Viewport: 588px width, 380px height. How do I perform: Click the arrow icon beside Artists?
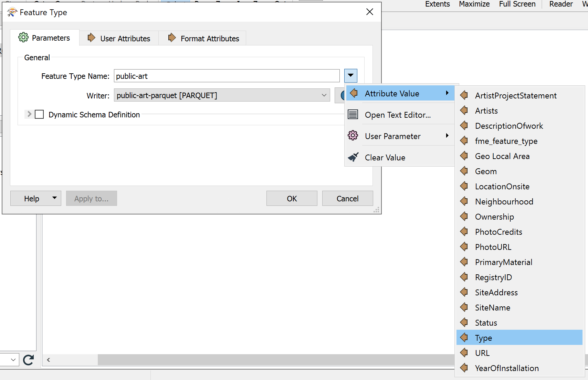click(464, 110)
